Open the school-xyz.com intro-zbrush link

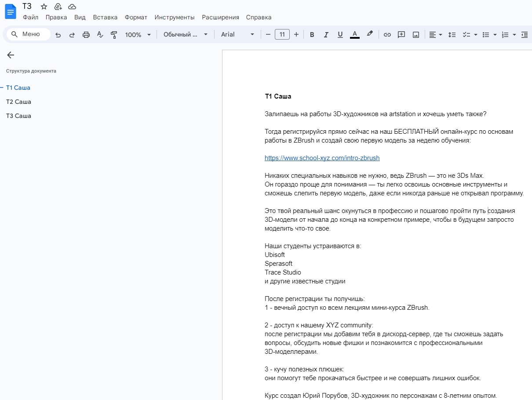click(322, 158)
